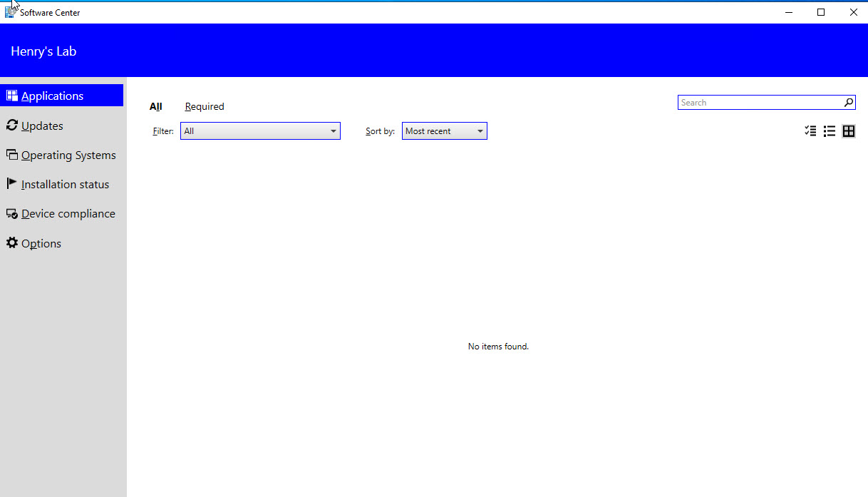Viewport: 868px width, 497px height.
Task: Click the Installation status flag icon
Action: tap(11, 184)
